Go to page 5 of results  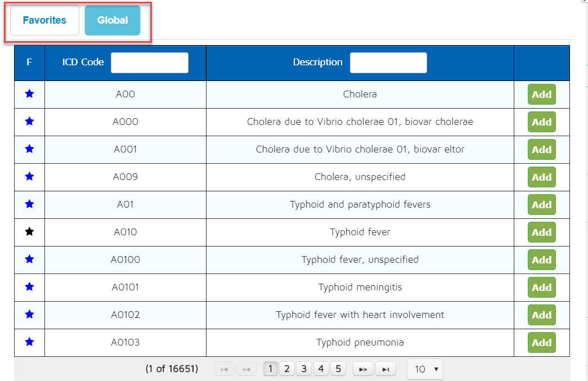pyautogui.click(x=338, y=369)
